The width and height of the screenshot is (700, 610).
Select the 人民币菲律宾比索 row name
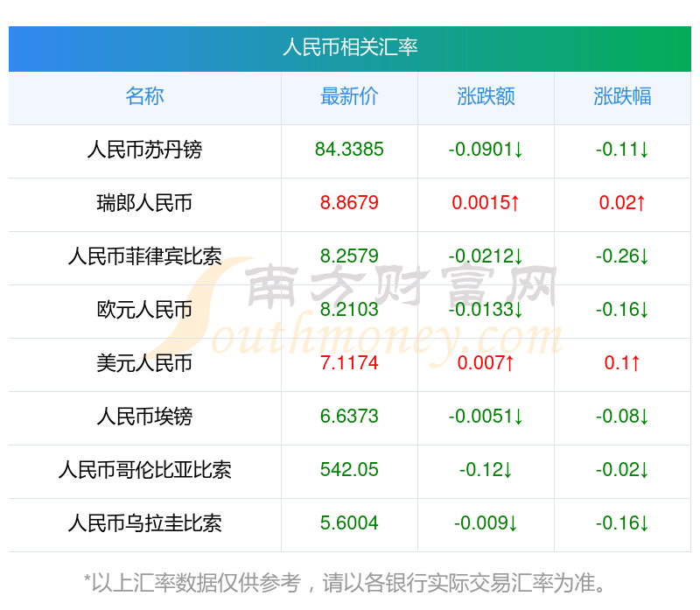coord(144,256)
